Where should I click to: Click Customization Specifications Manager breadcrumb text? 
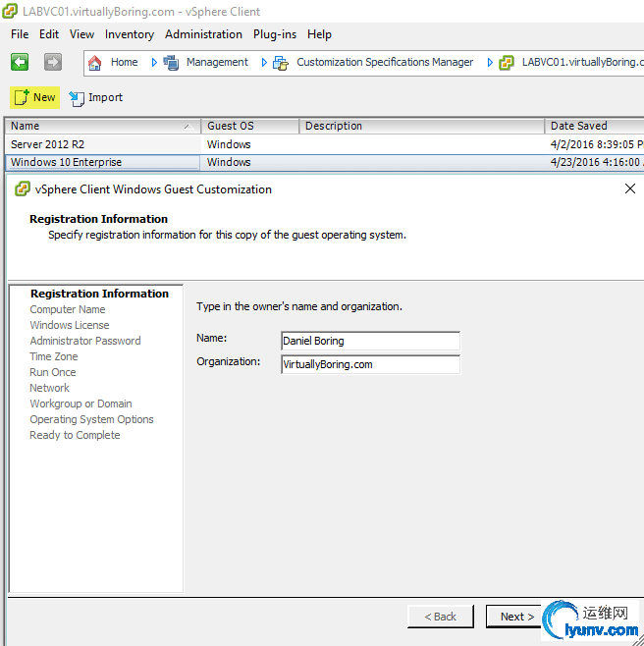pos(385,62)
